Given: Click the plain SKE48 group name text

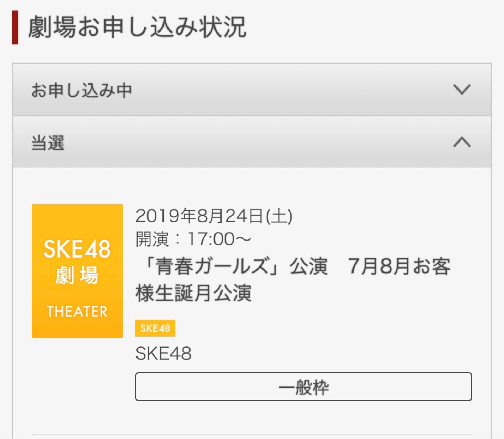Looking at the screenshot, I should pyautogui.click(x=164, y=353).
